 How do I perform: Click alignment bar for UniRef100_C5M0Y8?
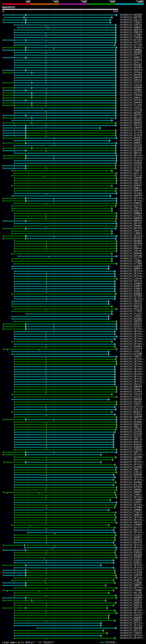(x=52, y=128)
